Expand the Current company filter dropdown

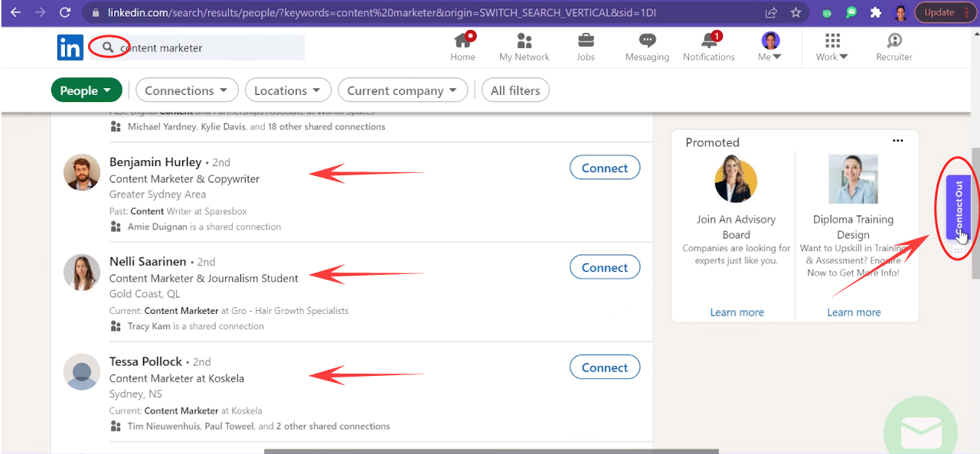[x=403, y=90]
